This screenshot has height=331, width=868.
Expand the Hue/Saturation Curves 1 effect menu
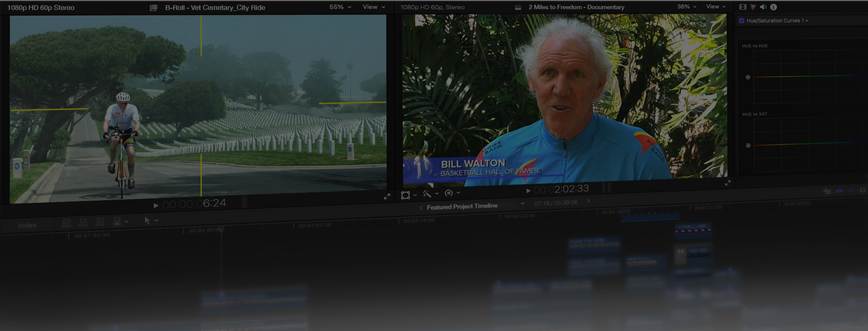coord(807,21)
